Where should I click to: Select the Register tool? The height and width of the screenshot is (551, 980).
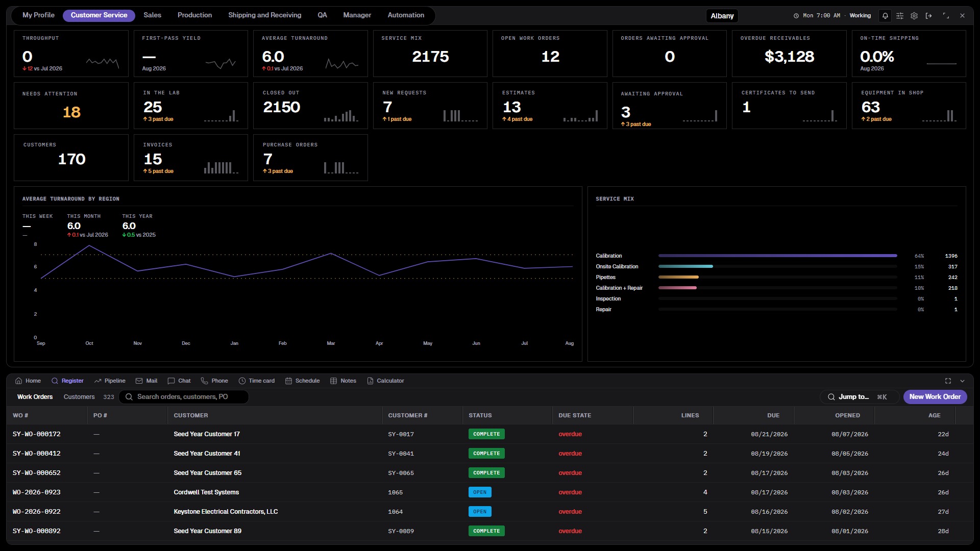coord(67,381)
